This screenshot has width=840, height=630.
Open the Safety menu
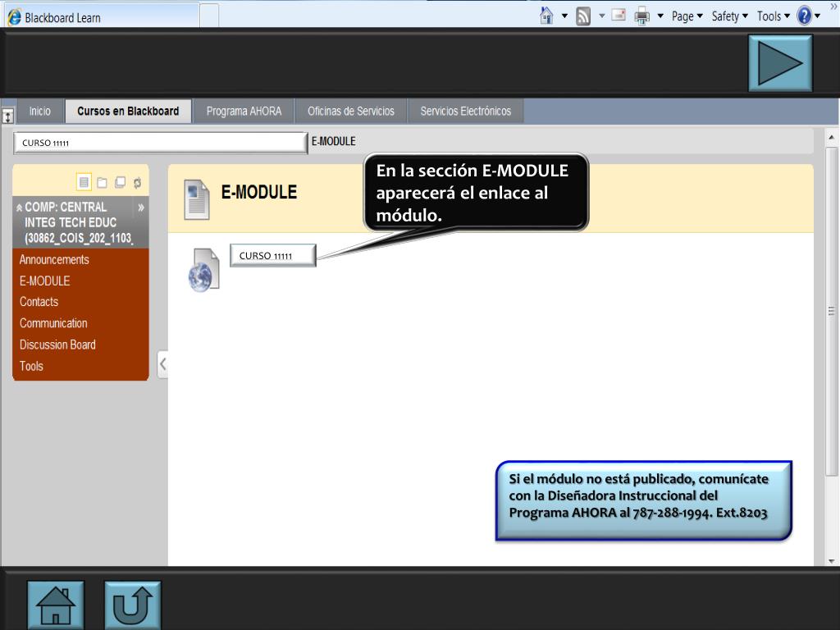tap(729, 16)
